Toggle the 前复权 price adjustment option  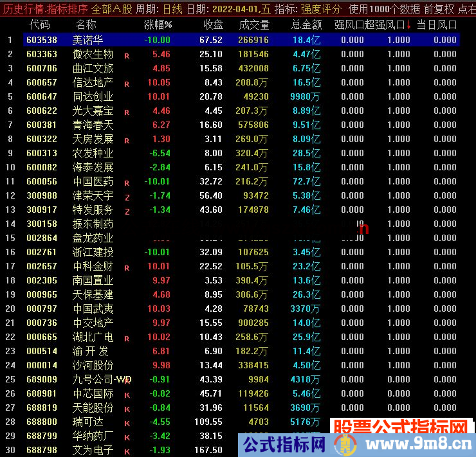click(x=439, y=10)
